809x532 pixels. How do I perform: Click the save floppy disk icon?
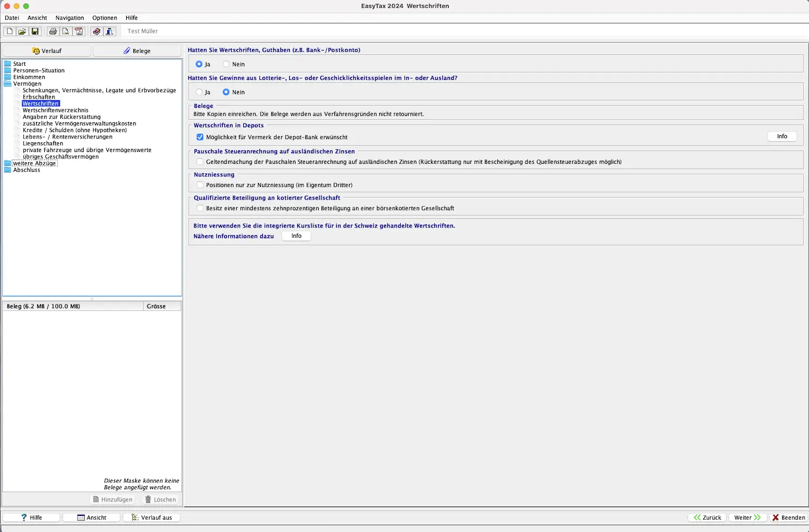pos(35,31)
